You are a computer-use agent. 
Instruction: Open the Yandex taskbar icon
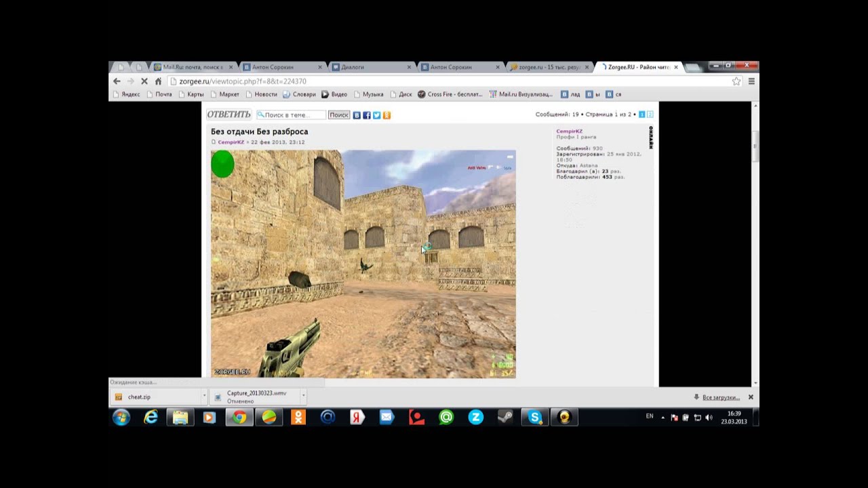357,418
